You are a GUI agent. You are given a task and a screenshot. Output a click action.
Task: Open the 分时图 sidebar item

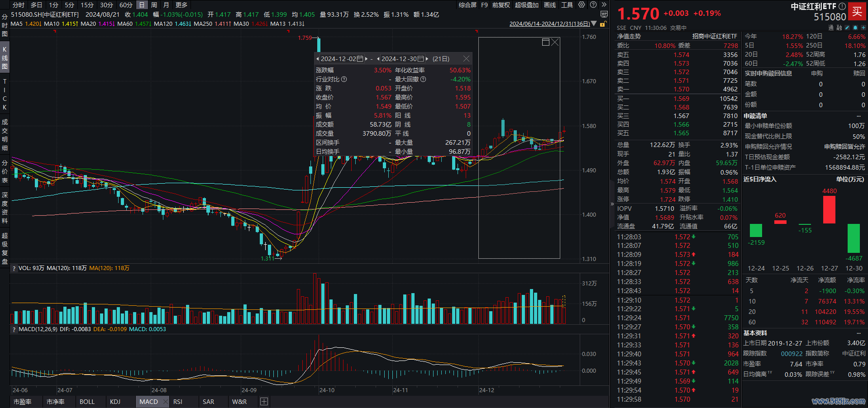[5, 25]
